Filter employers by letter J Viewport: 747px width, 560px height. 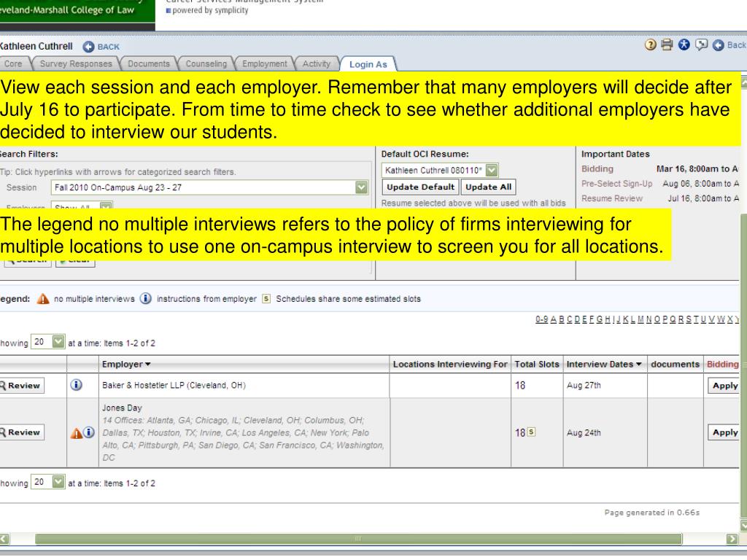[619, 319]
